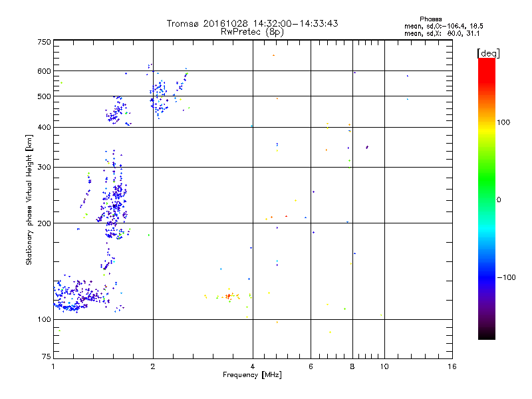Click the x-axis '4' tick label
The width and height of the screenshot is (532, 399).
(253, 366)
